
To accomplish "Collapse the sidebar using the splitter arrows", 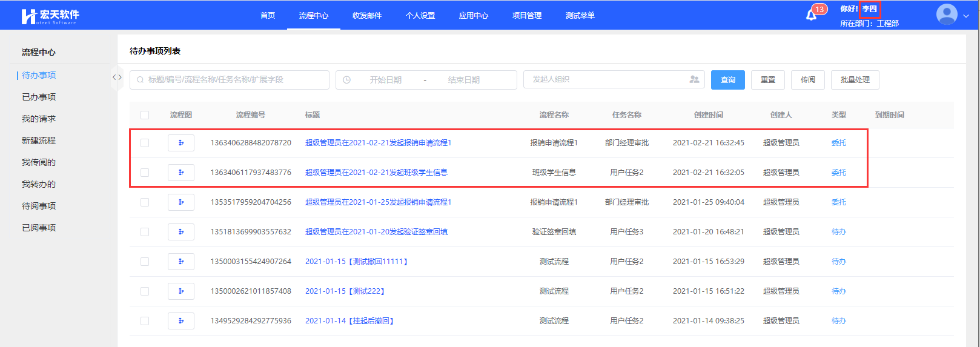I will pyautogui.click(x=117, y=78).
